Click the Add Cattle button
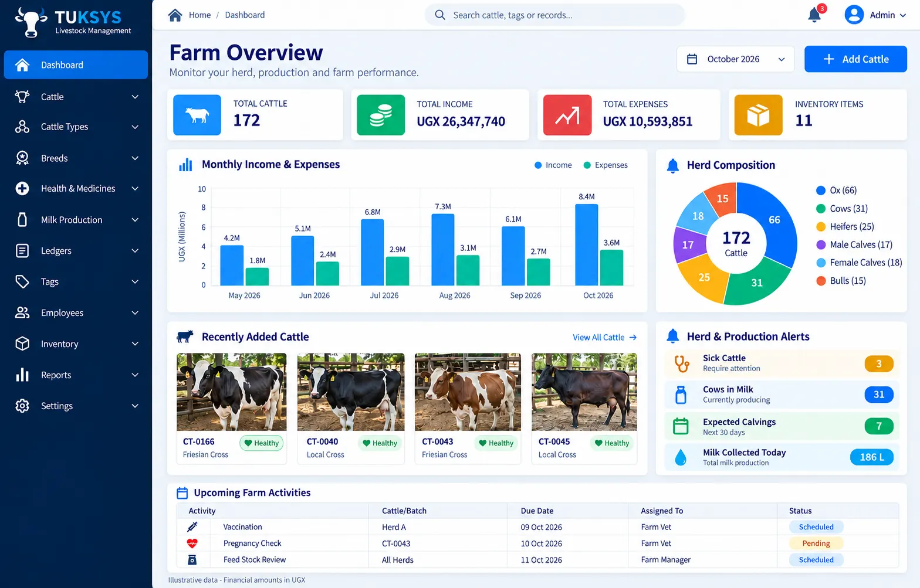This screenshot has width=920, height=588. tap(855, 59)
